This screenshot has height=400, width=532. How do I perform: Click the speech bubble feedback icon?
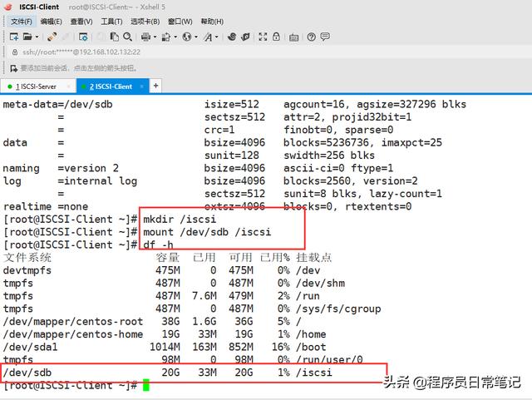(x=325, y=37)
